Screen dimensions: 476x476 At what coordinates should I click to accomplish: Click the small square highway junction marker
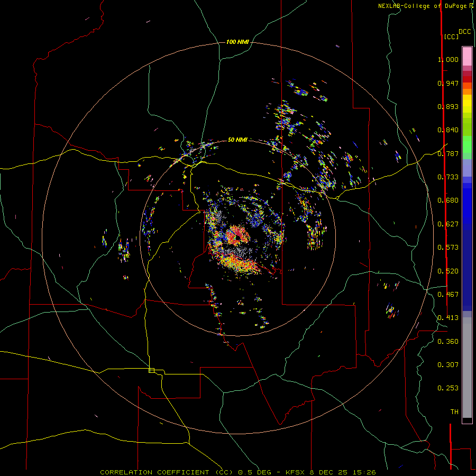151,370
